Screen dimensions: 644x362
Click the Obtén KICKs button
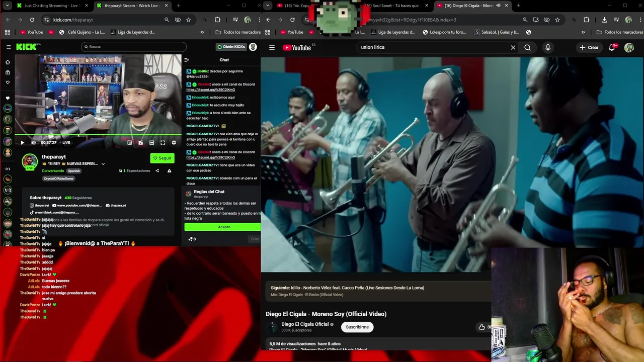pos(231,47)
